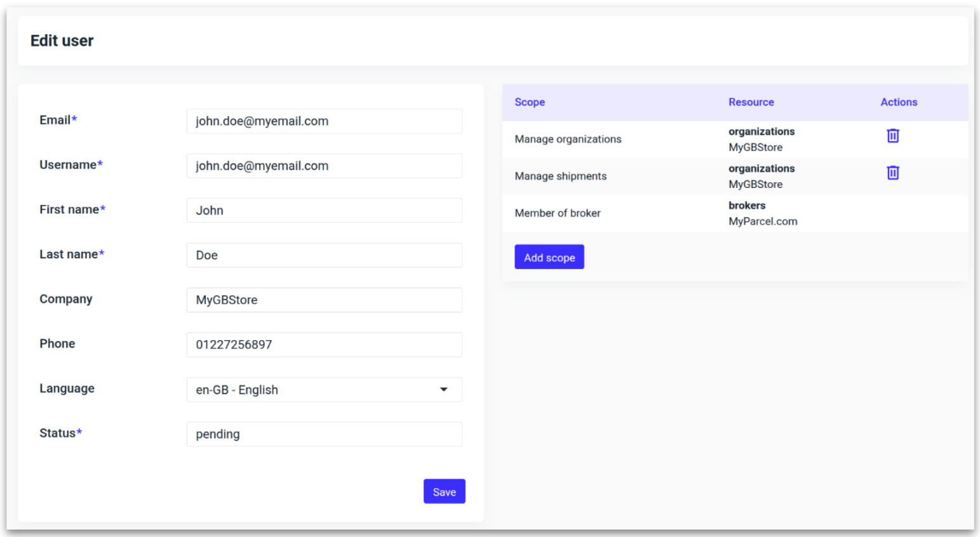Edit the Company field MyGBStore
Image resolution: width=980 pixels, height=537 pixels.
(324, 300)
